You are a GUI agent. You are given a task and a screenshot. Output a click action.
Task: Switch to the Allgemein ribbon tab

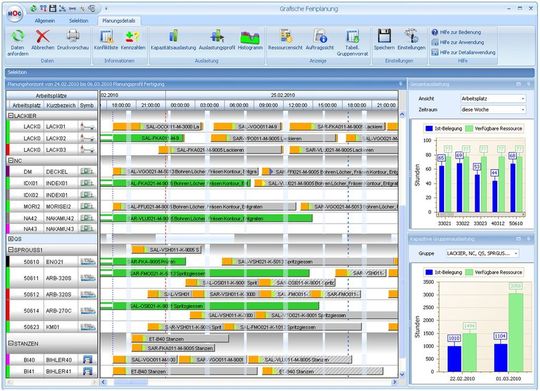coord(45,21)
